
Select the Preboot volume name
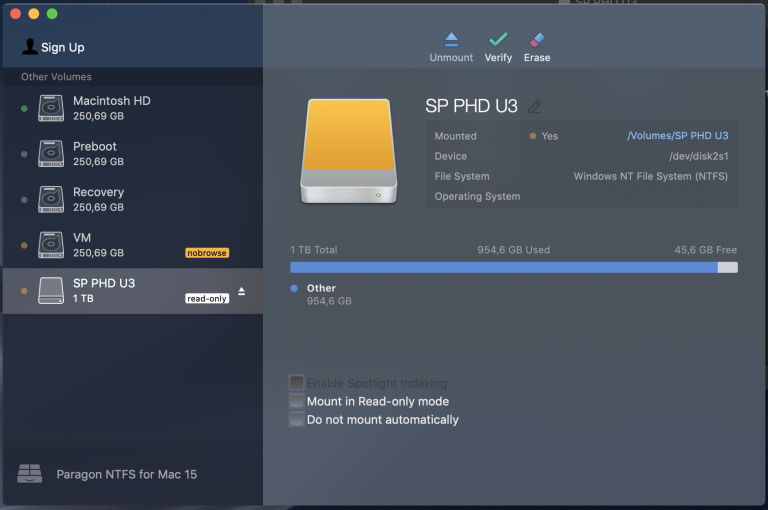(x=95, y=146)
